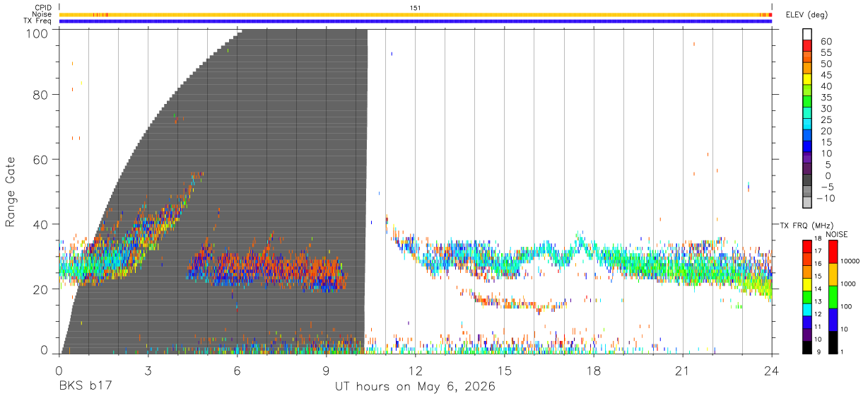The width and height of the screenshot is (868, 401).
Task: Click the 21 tick on the UT hours axis
Action: click(683, 370)
